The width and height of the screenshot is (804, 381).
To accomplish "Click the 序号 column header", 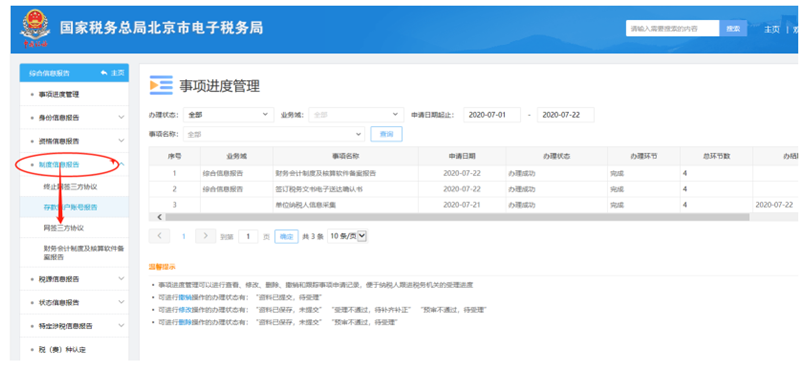I will click(x=175, y=156).
